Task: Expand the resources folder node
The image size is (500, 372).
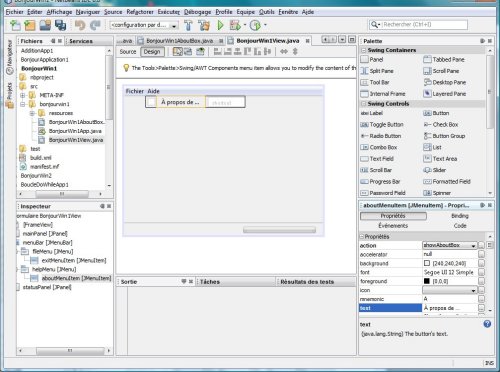Action: pos(32,113)
